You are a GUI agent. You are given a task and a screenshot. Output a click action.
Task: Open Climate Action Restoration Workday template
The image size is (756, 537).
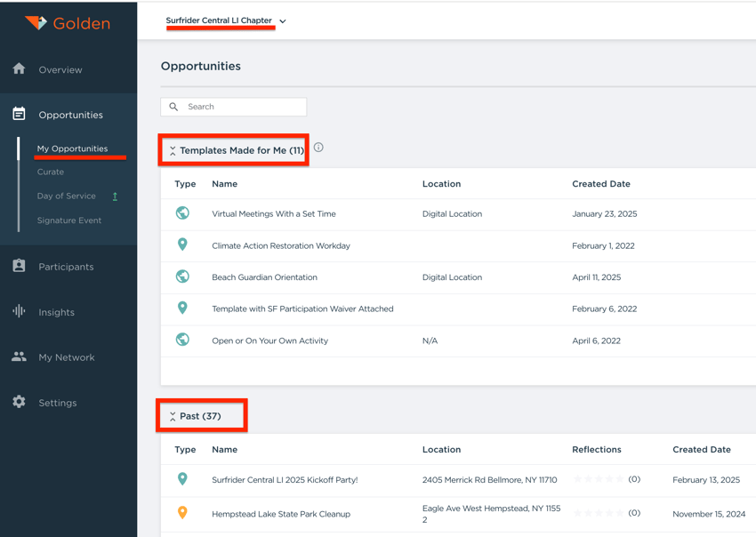point(281,245)
